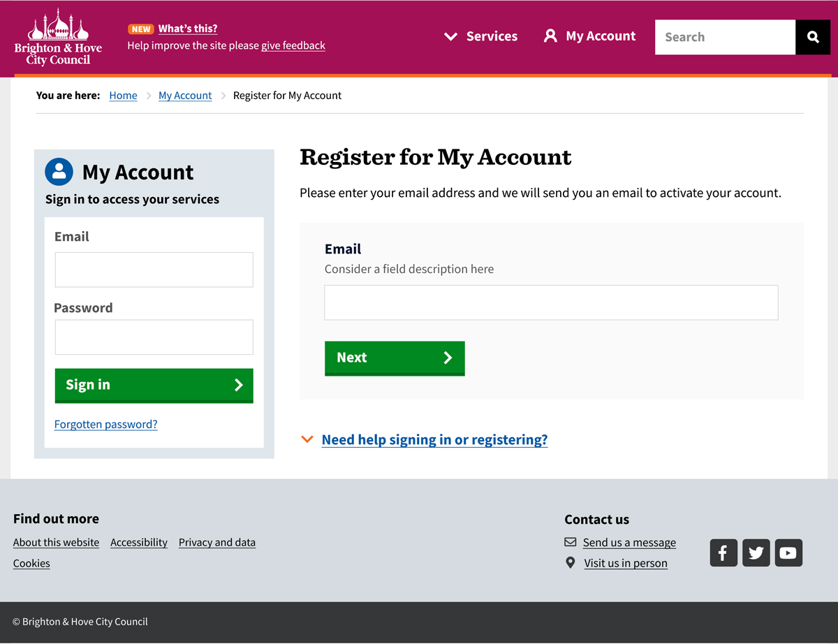The image size is (838, 644).
Task: Go to Home in the breadcrumb
Action: [x=123, y=96]
